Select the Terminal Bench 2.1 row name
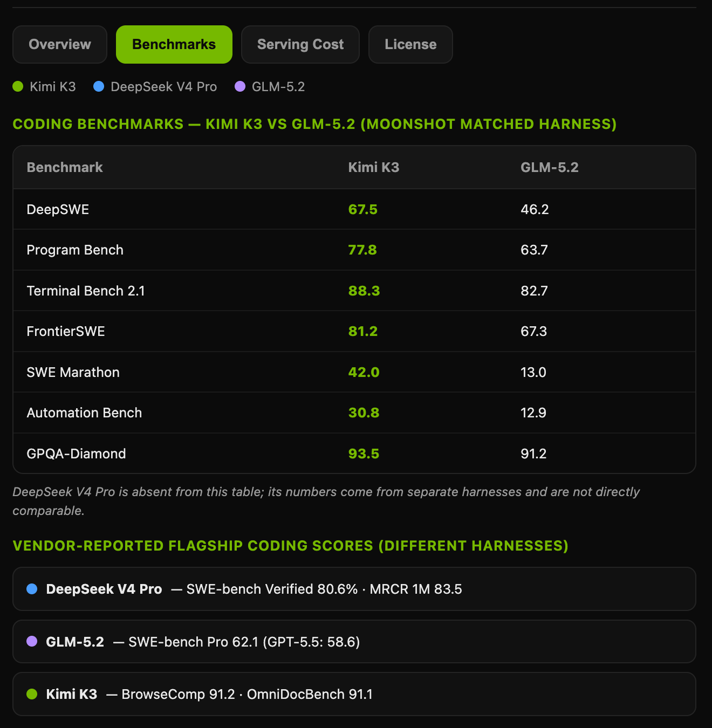Viewport: 712px width, 728px height. pyautogui.click(x=86, y=291)
